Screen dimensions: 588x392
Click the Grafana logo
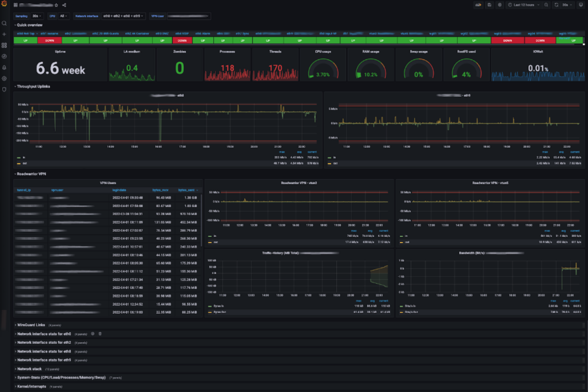pyautogui.click(x=4, y=4)
